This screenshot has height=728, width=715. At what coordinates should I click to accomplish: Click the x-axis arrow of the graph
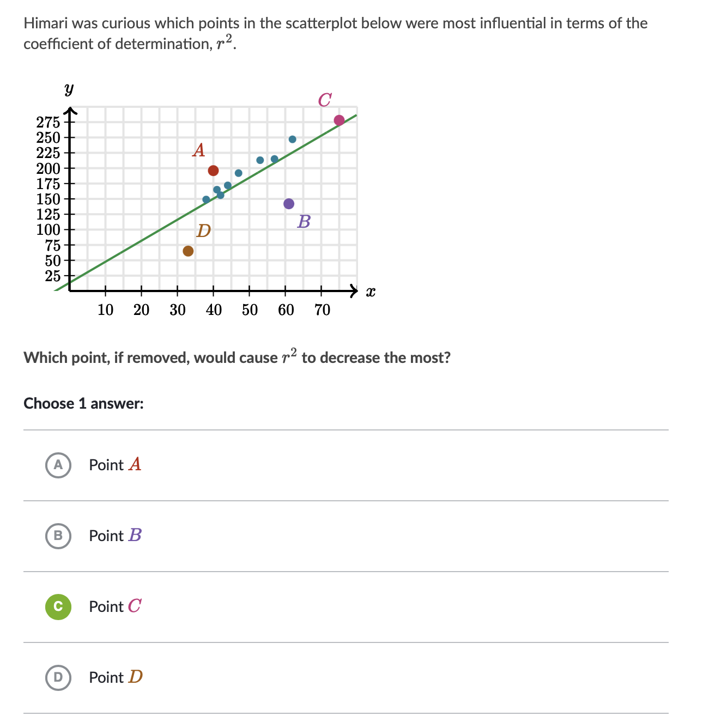pyautogui.click(x=355, y=291)
